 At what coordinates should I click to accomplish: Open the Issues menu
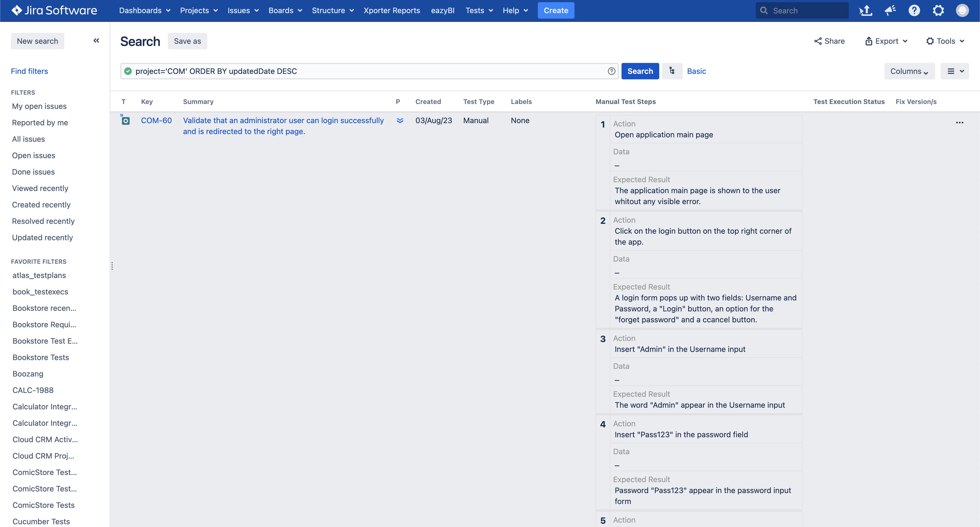pyautogui.click(x=243, y=10)
